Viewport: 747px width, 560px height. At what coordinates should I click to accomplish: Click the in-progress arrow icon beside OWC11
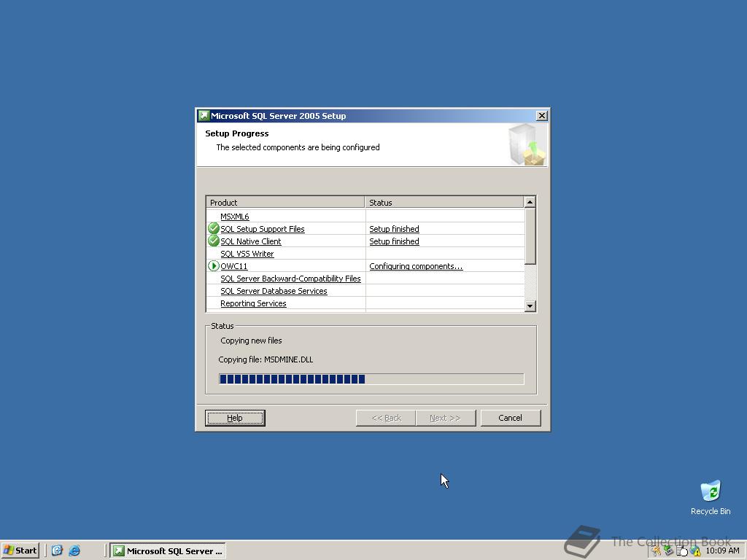tap(214, 265)
